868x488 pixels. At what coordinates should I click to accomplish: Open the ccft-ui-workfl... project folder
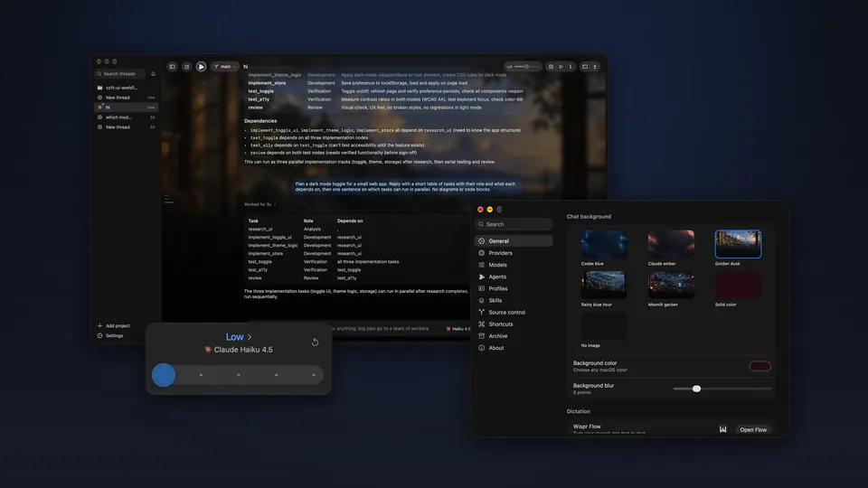coord(126,88)
